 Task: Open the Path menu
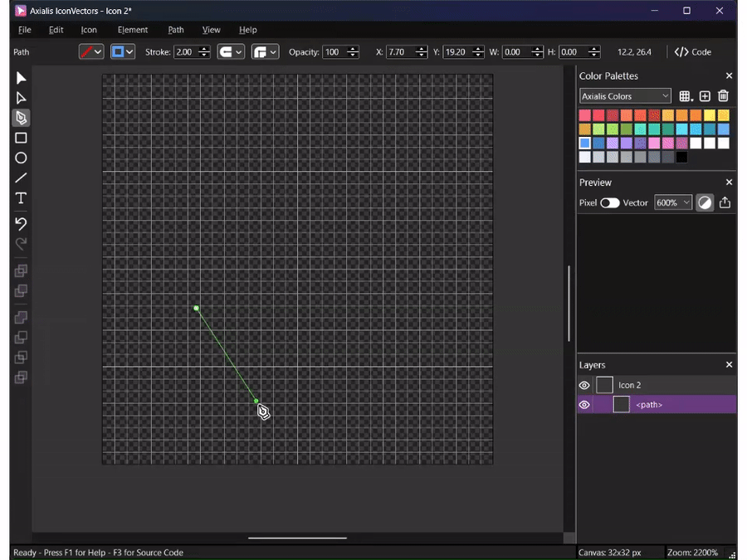click(176, 30)
